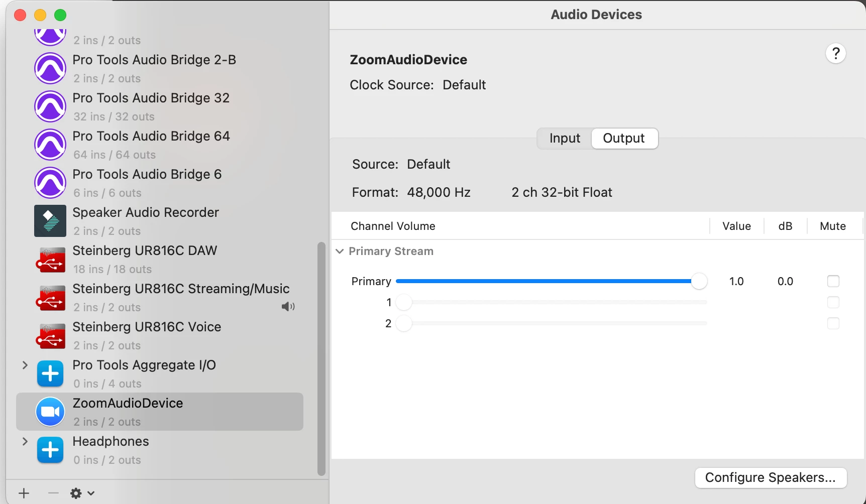Click the green zoom window button

coord(60,15)
